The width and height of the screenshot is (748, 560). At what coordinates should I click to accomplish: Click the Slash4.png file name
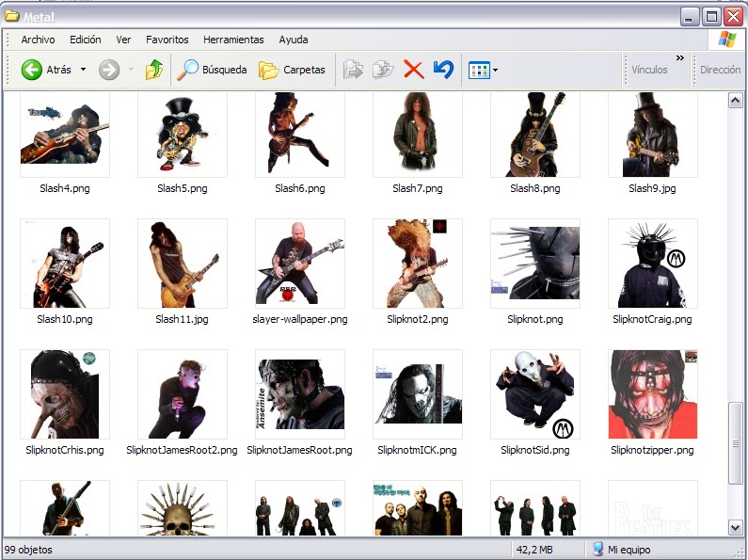(65, 188)
